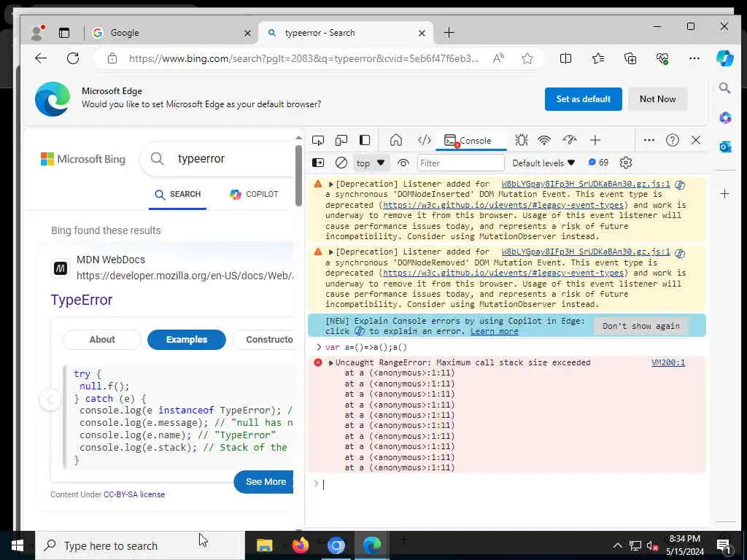Toggle DevTools device emulation
Viewport: 747px width, 560px height.
(341, 140)
